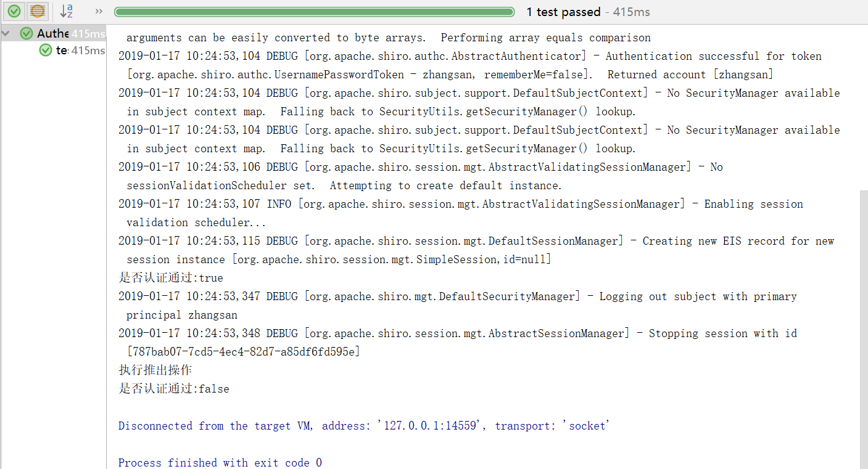Toggle the Show Ignored tests filter icon
This screenshot has width=868, height=469.
tap(38, 11)
